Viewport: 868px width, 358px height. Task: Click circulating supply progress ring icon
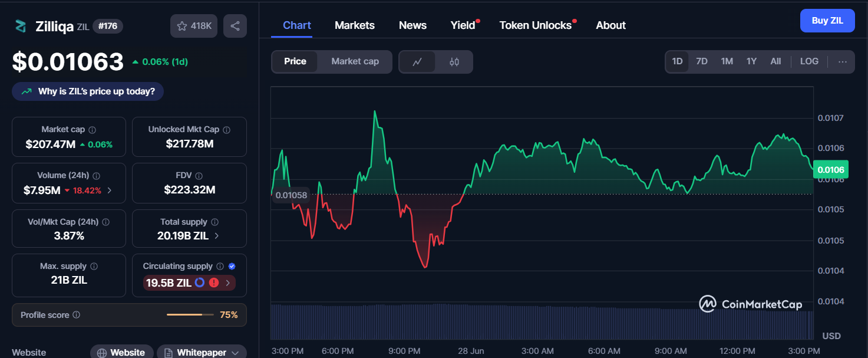click(x=200, y=283)
